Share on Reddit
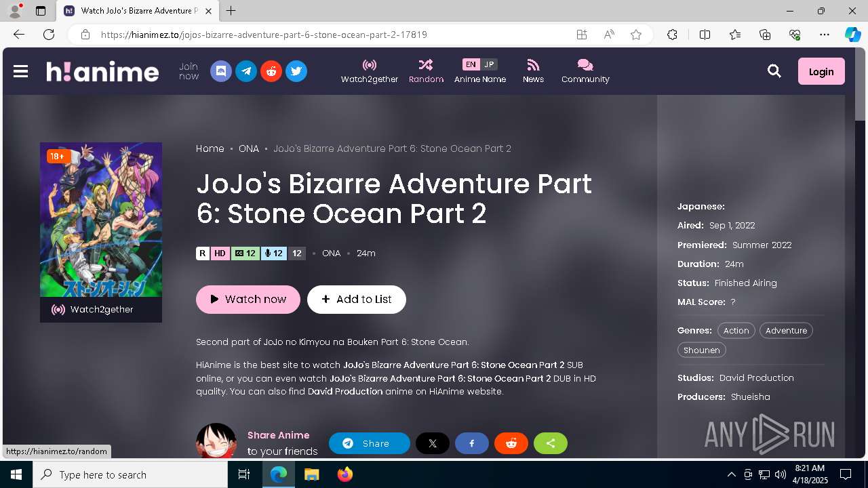 pos(511,443)
